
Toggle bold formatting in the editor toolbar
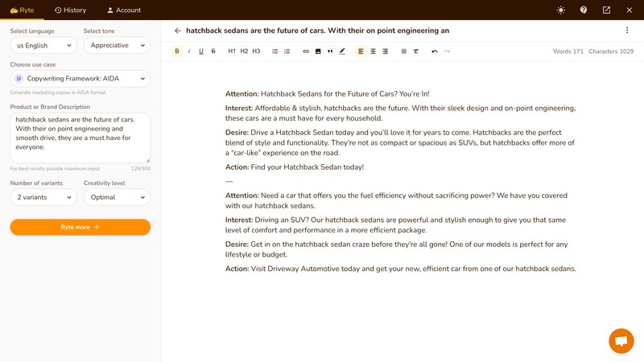177,51
